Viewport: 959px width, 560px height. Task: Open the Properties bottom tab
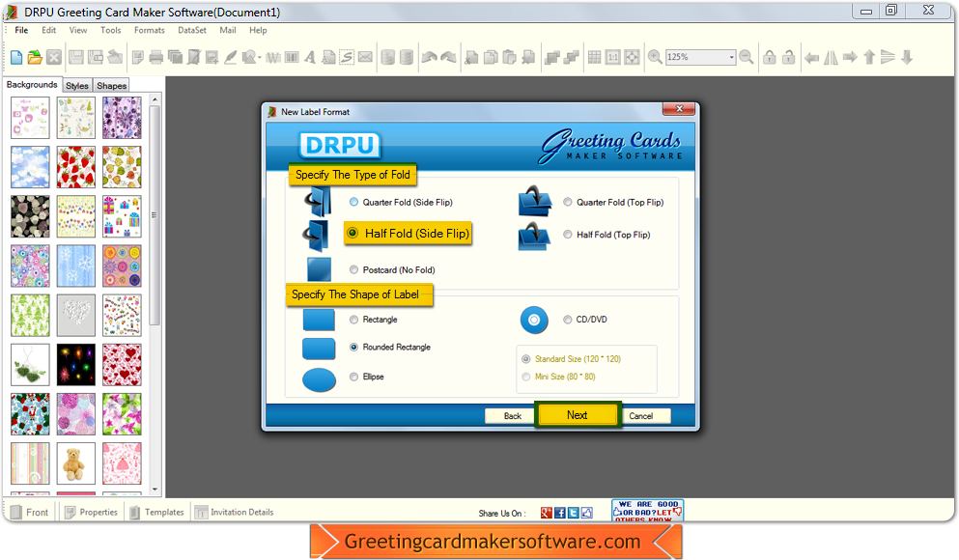click(x=92, y=513)
